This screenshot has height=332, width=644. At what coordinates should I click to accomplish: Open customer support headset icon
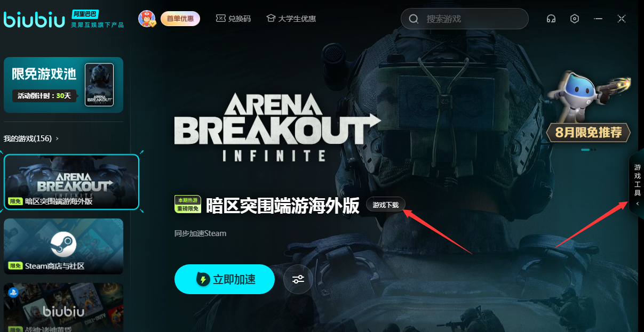point(551,19)
